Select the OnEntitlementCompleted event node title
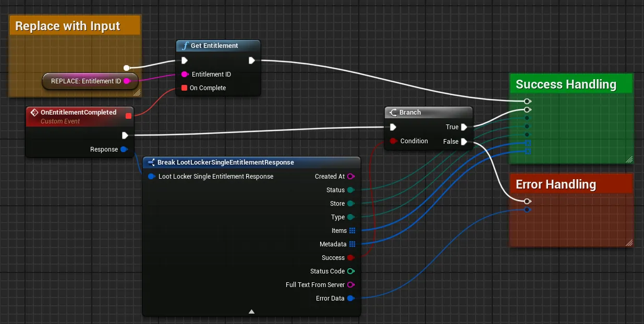Viewport: 644px width, 324px height. pyautogui.click(x=79, y=113)
